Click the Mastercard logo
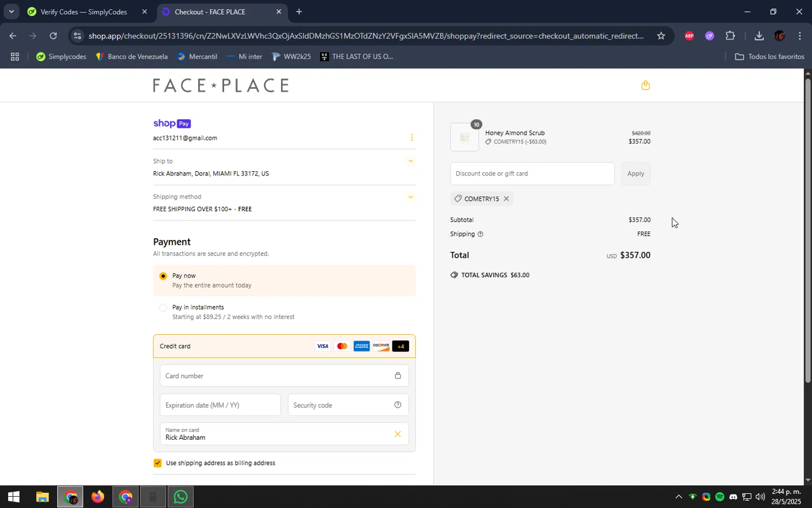This screenshot has width=812, height=508. pos(342,346)
